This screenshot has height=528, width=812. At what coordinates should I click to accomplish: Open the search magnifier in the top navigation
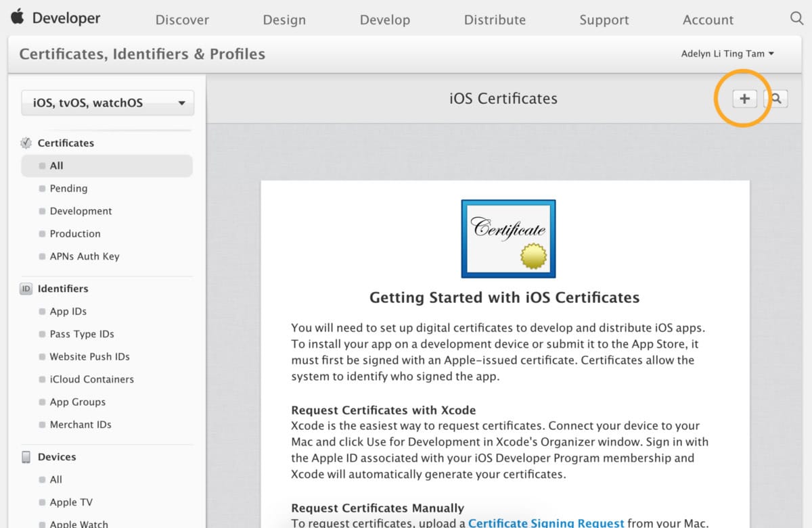coord(796,18)
